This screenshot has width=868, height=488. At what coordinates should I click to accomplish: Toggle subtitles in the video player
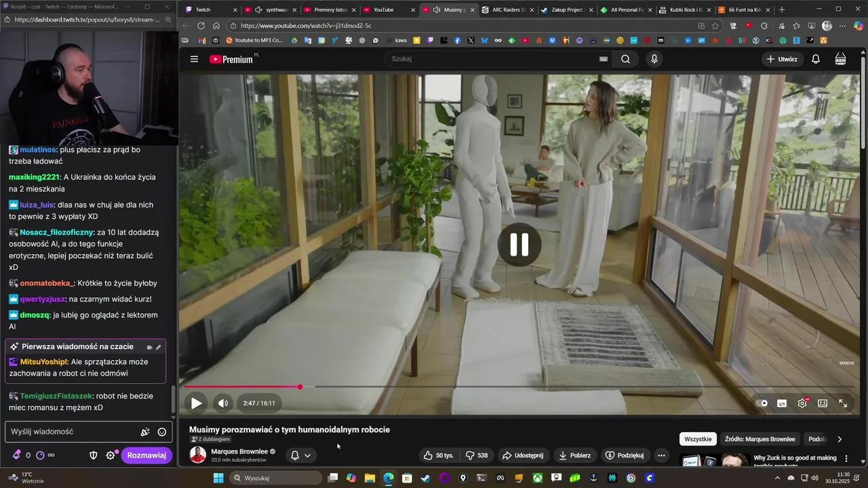782,403
